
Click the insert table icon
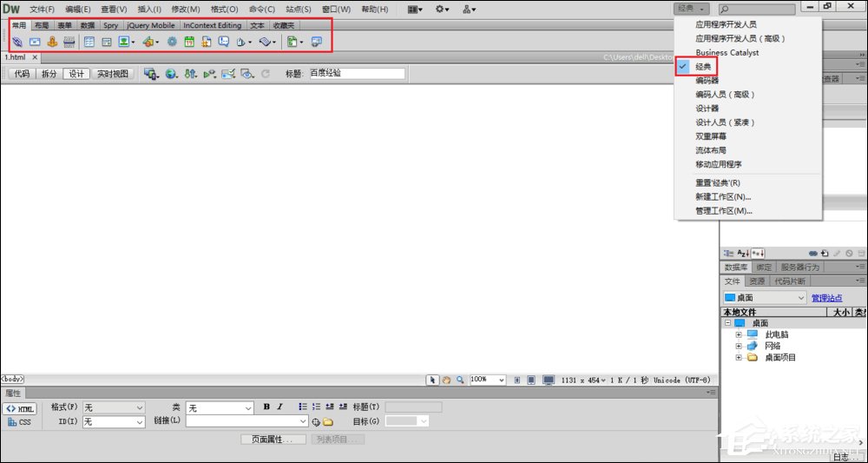click(x=89, y=42)
